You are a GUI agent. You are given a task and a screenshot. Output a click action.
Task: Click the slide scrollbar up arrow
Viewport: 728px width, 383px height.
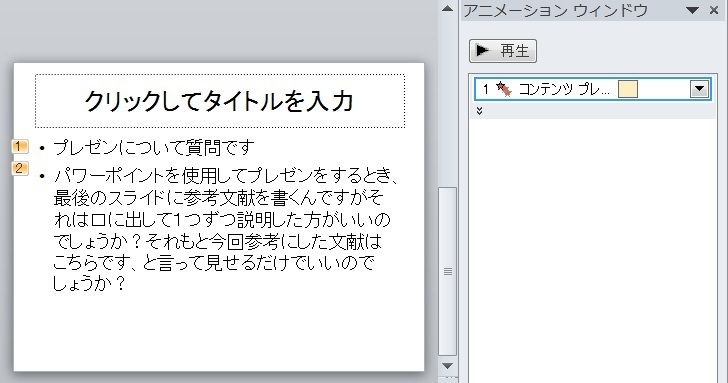click(x=448, y=8)
